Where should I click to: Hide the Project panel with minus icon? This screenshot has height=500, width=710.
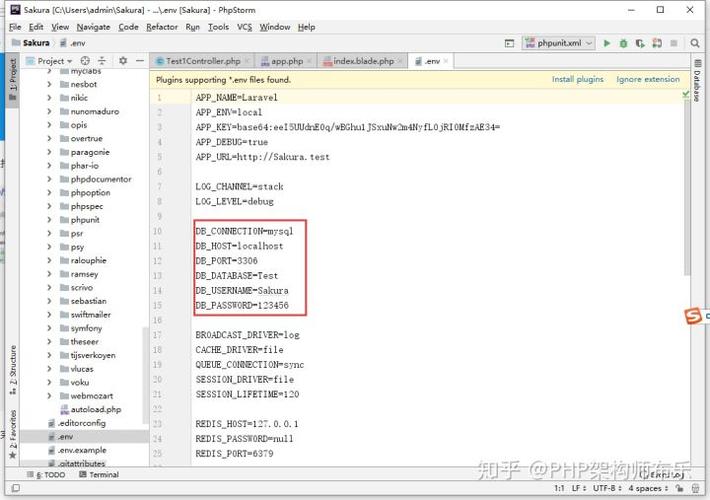(x=140, y=60)
